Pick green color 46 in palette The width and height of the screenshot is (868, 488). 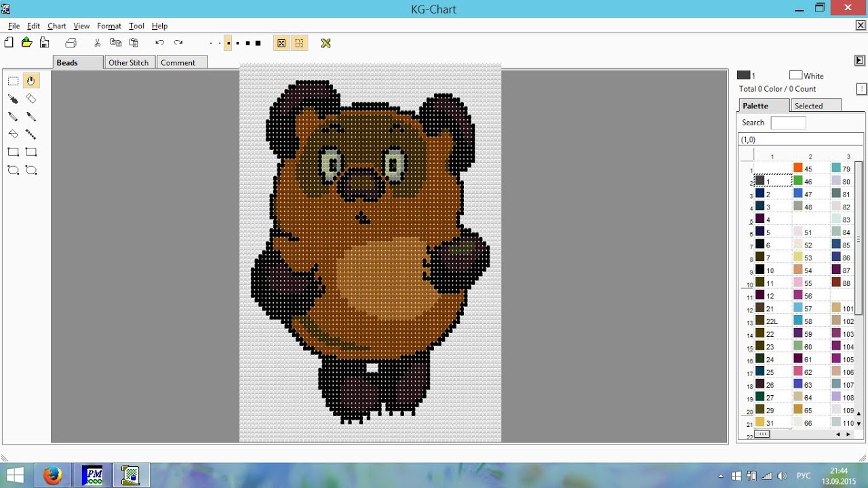pos(798,181)
